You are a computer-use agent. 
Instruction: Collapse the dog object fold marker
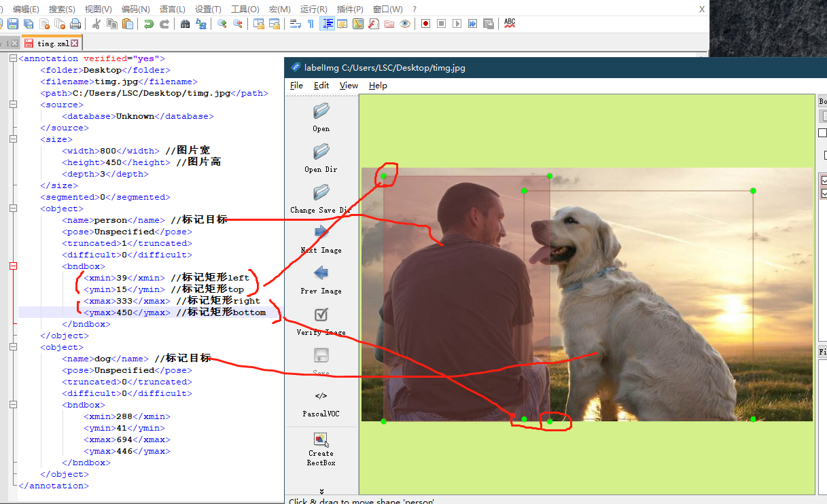pos(13,347)
